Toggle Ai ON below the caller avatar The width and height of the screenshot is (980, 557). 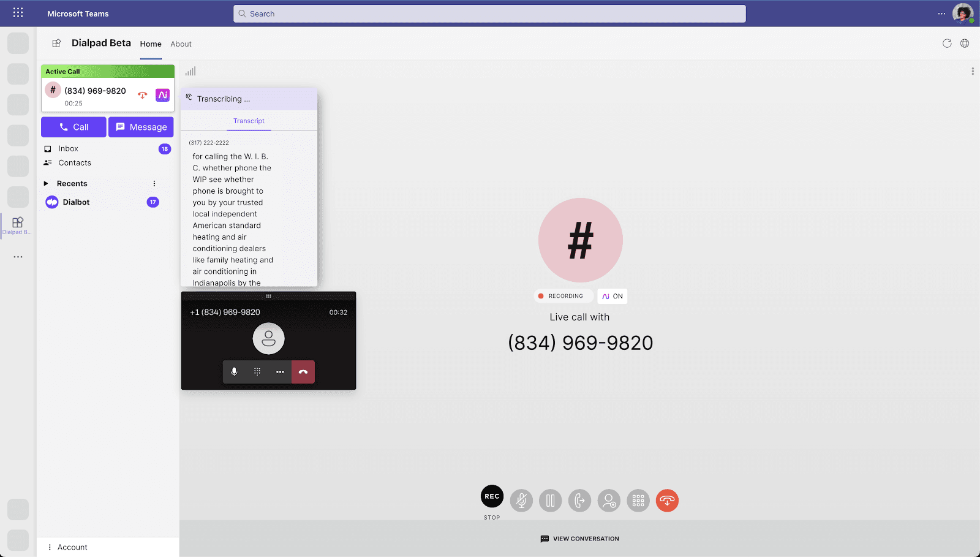[612, 296]
